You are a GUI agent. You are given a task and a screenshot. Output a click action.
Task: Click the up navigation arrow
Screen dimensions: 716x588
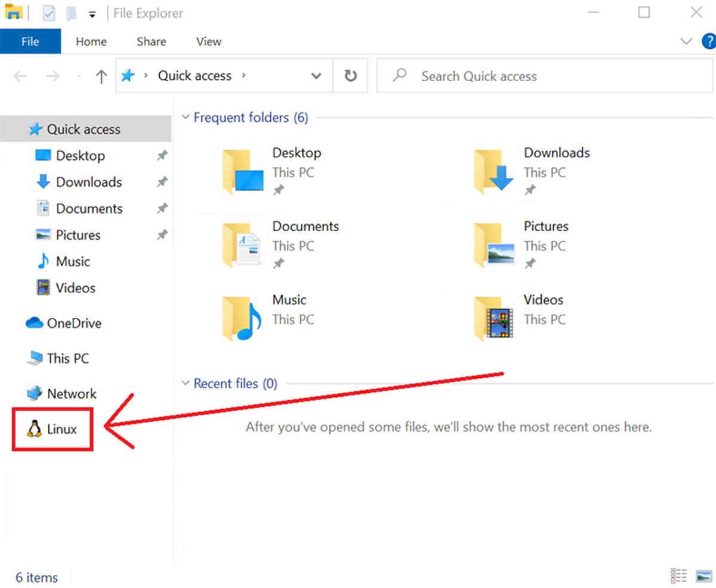coord(101,76)
